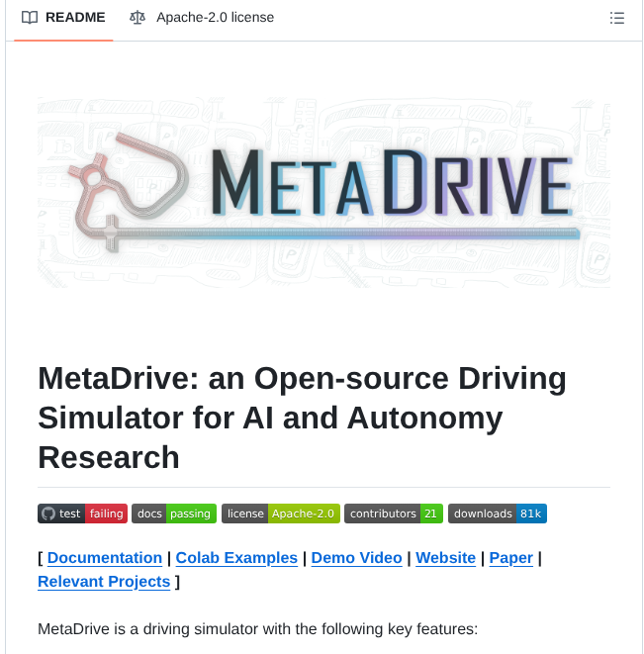Click the README book icon
This screenshot has width=644, height=654.
(x=30, y=18)
